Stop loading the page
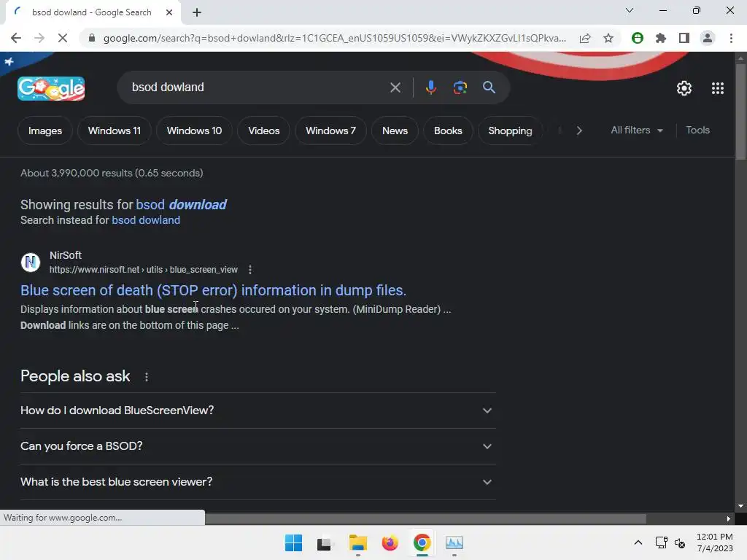 (63, 38)
